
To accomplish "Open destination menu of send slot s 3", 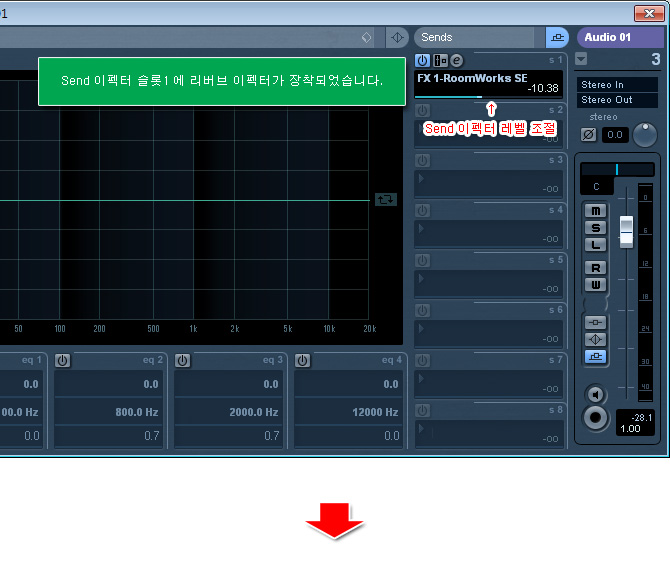I will pos(421,179).
